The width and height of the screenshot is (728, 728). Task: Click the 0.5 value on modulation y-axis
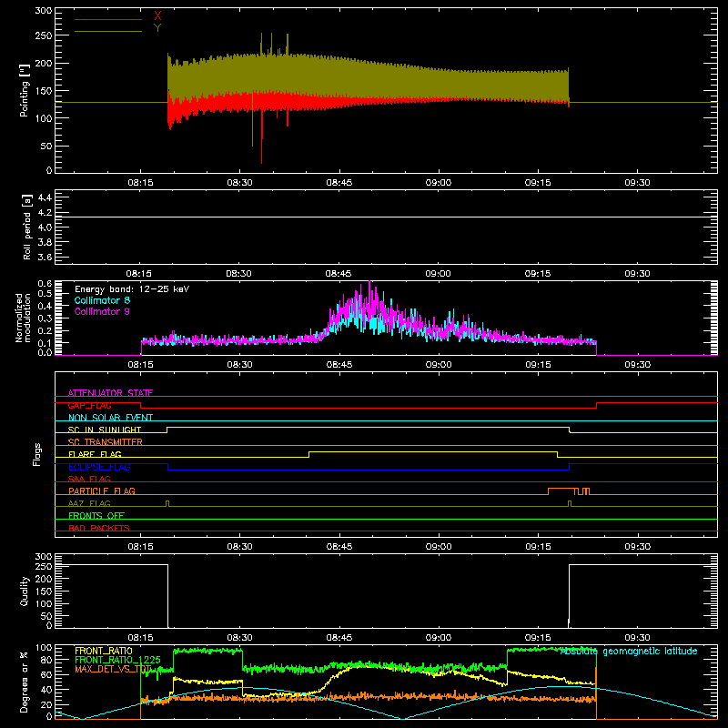tap(45, 293)
